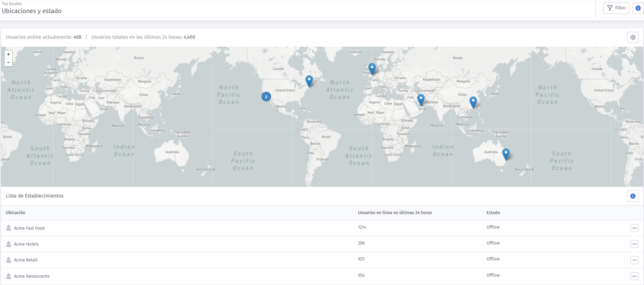
Task: Open map settings gear icon
Action: (x=633, y=37)
